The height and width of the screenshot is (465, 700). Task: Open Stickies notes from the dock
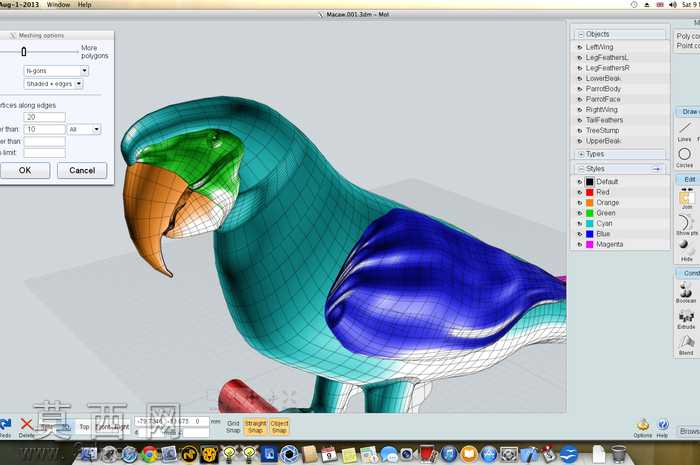[349, 455]
